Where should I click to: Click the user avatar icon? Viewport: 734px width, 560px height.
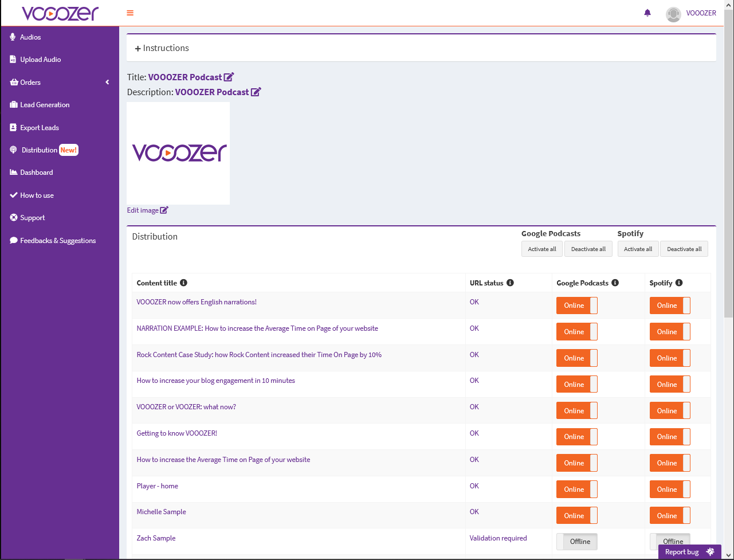pyautogui.click(x=673, y=14)
